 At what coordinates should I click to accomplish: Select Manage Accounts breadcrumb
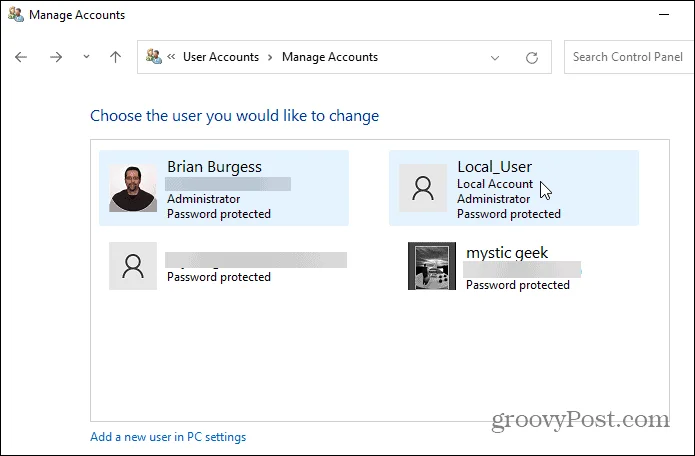click(x=330, y=57)
